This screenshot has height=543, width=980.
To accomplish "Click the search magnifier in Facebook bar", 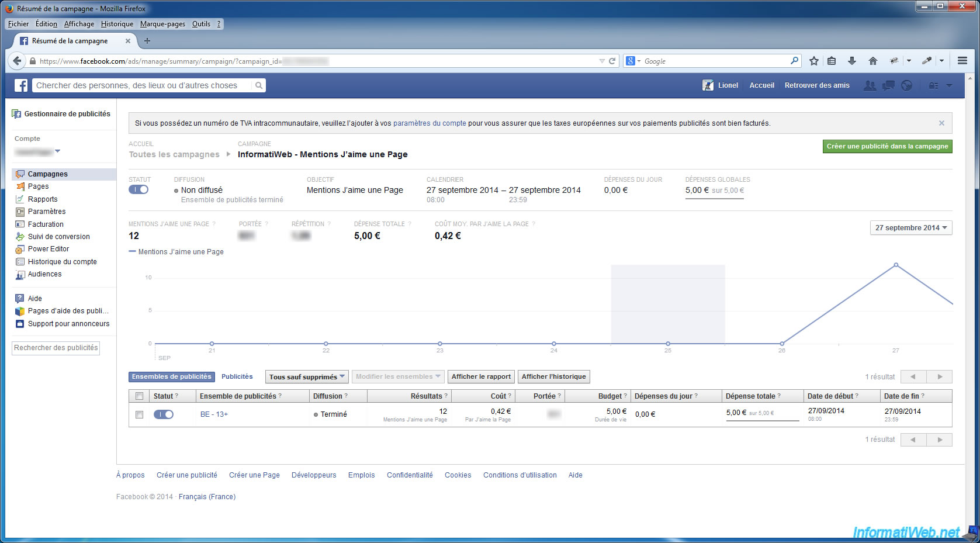I will click(x=259, y=85).
